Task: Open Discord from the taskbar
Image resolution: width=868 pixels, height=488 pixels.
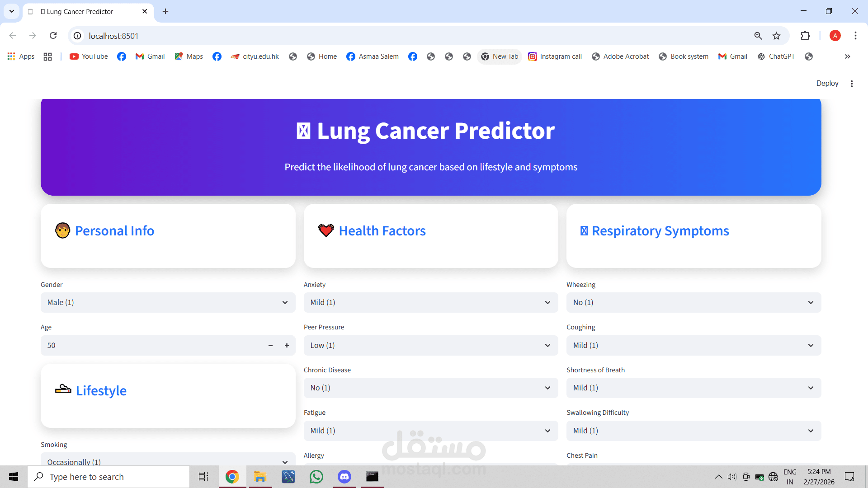Action: [x=344, y=476]
